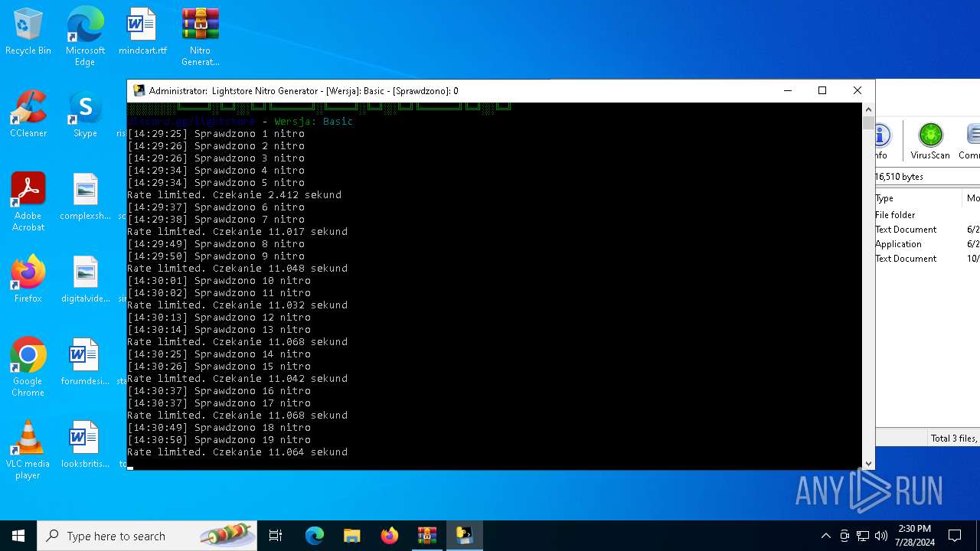The image size is (980, 551).
Task: Open the notification center icon
Action: [x=955, y=536]
